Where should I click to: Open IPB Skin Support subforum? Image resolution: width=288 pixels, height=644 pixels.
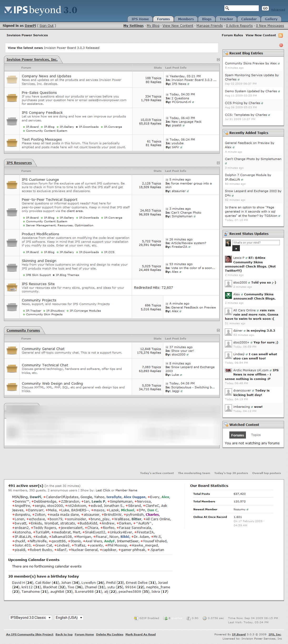click(x=38, y=275)
